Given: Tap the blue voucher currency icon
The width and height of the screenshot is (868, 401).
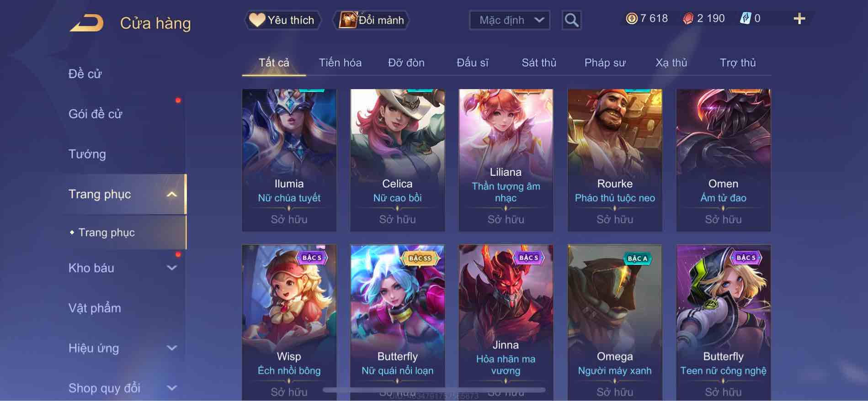Looking at the screenshot, I should click(x=745, y=19).
